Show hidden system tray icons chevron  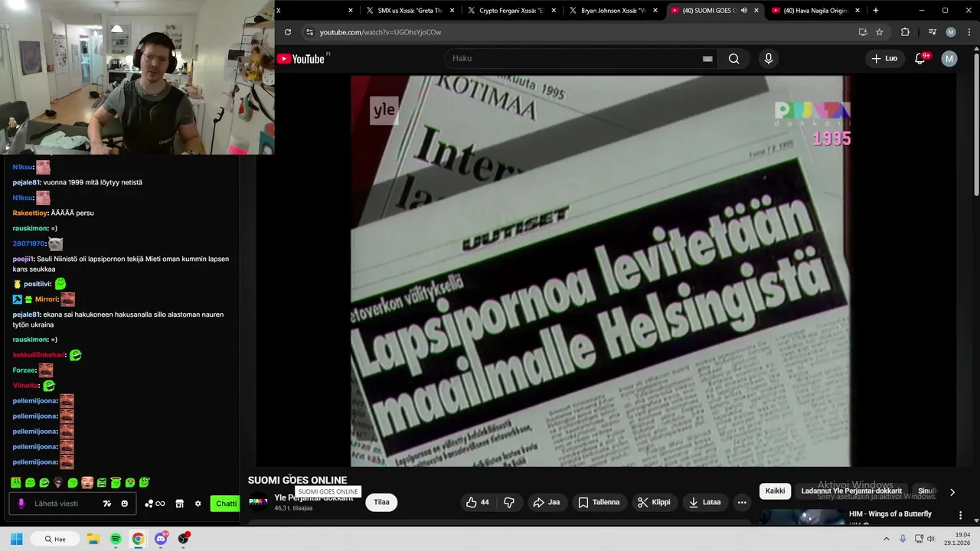887,539
